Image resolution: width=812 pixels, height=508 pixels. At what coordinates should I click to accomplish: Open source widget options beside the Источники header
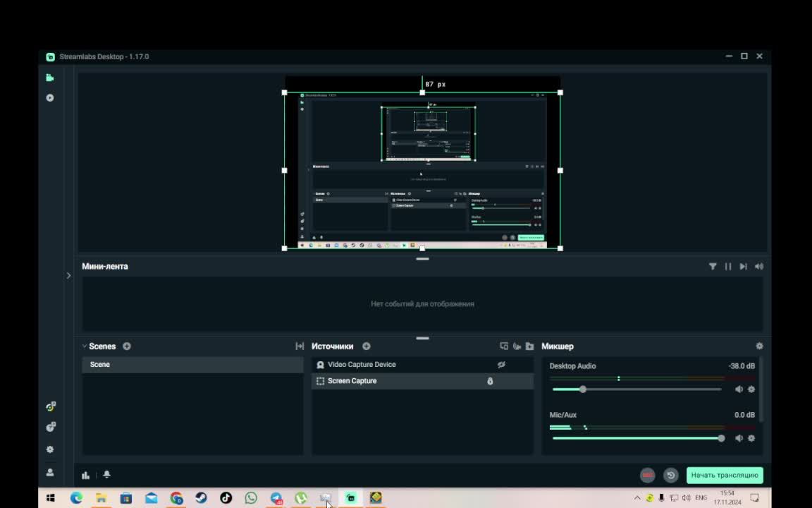pos(504,346)
